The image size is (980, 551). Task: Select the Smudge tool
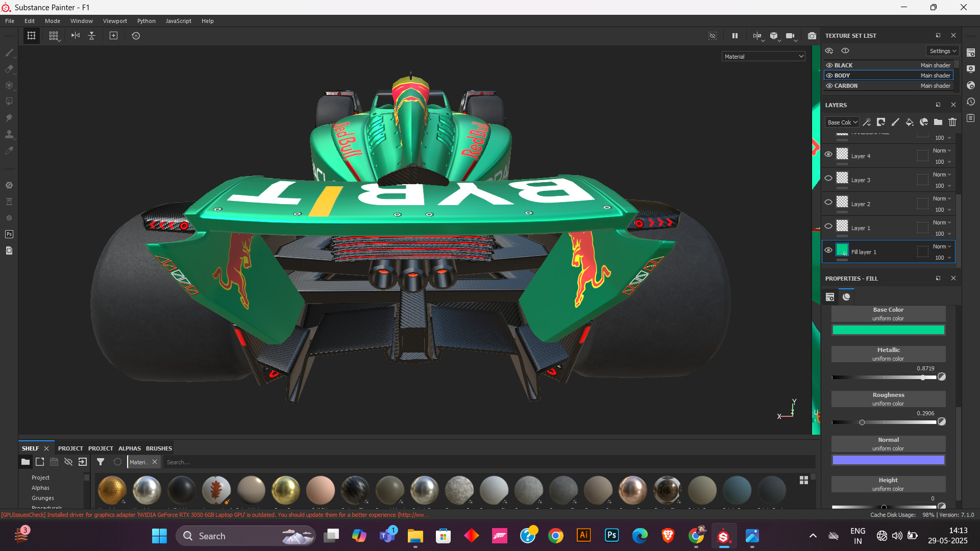[x=9, y=118]
